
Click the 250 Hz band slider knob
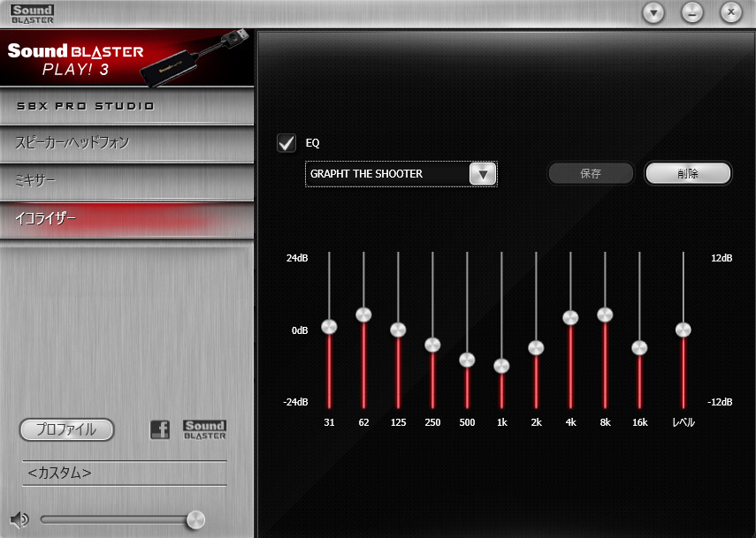click(432, 345)
